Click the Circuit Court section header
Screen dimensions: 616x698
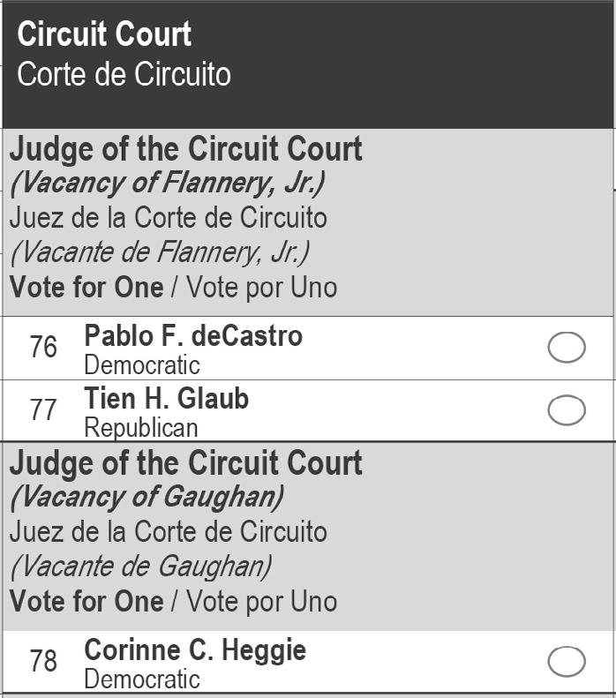pyautogui.click(x=104, y=34)
